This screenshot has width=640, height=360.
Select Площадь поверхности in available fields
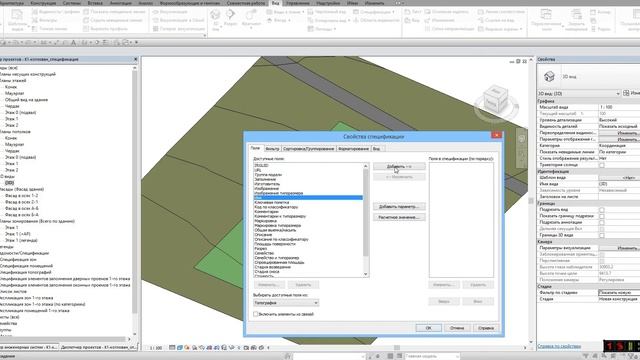click(x=275, y=244)
